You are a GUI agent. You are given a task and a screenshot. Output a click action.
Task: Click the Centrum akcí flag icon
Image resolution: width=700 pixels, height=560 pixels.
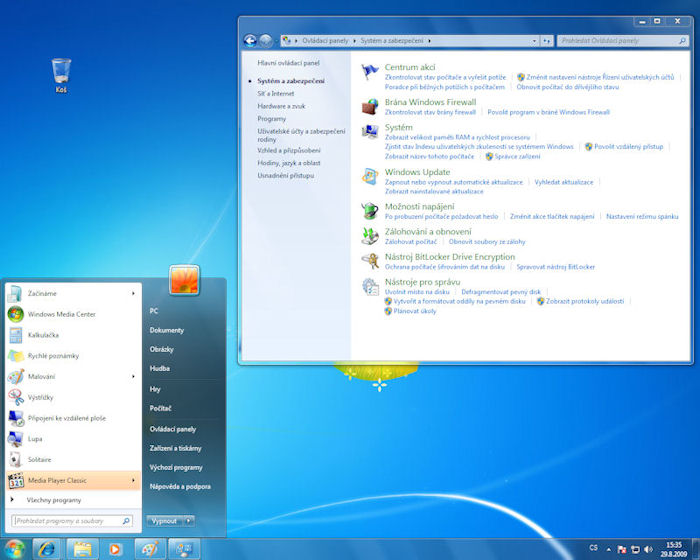coord(370,71)
